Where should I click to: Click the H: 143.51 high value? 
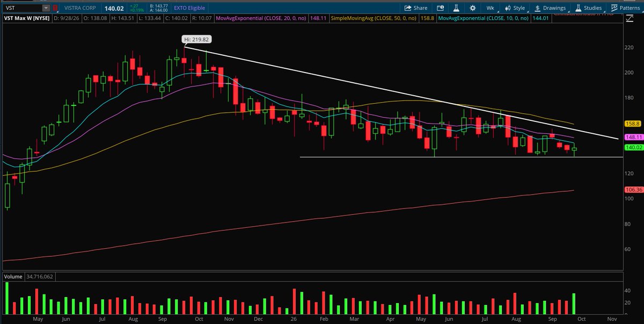[x=123, y=18]
